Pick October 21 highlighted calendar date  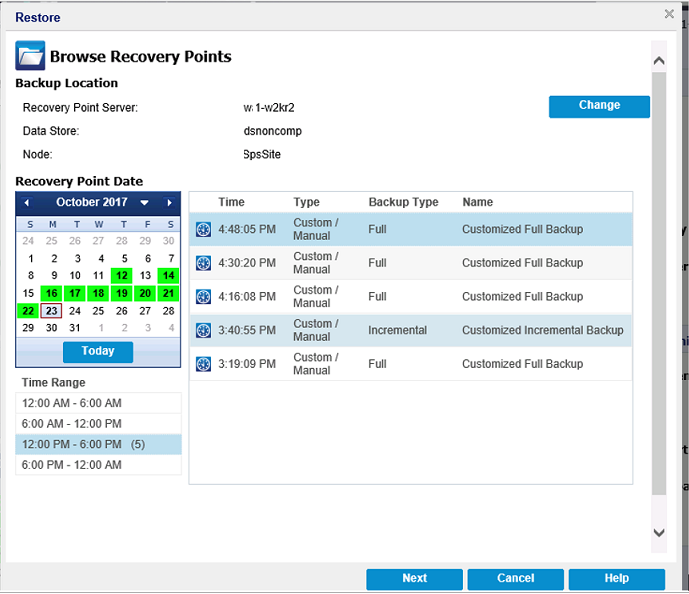[x=168, y=293]
